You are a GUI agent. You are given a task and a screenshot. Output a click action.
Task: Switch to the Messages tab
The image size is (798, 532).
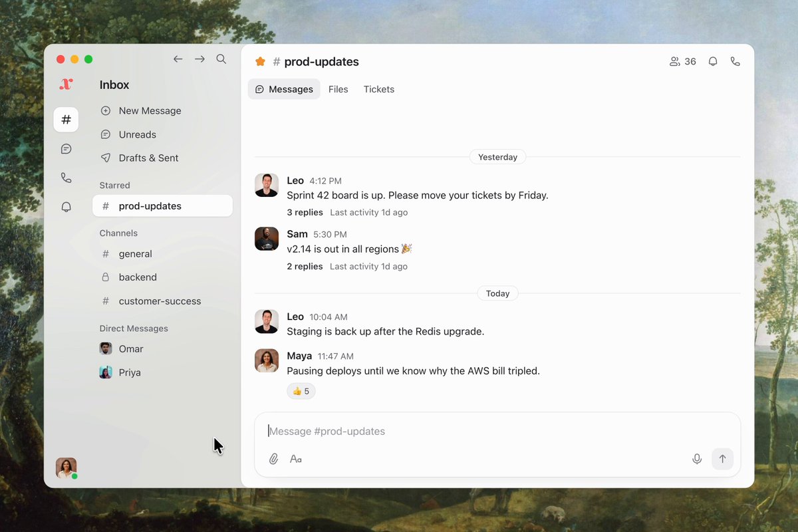tap(284, 89)
